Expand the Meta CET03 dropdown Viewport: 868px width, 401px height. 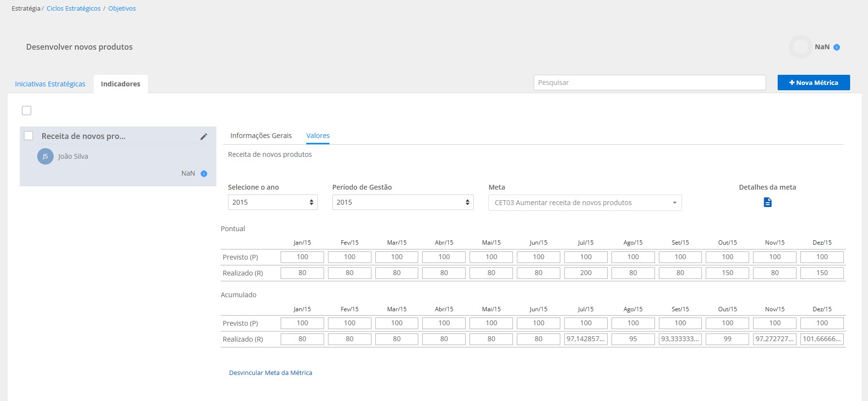click(x=584, y=203)
